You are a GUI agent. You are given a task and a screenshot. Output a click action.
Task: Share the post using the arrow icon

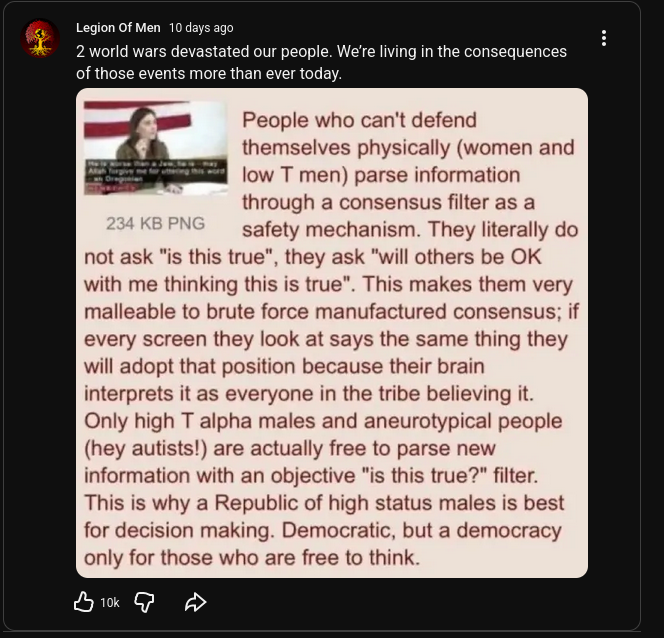pyautogui.click(x=195, y=602)
